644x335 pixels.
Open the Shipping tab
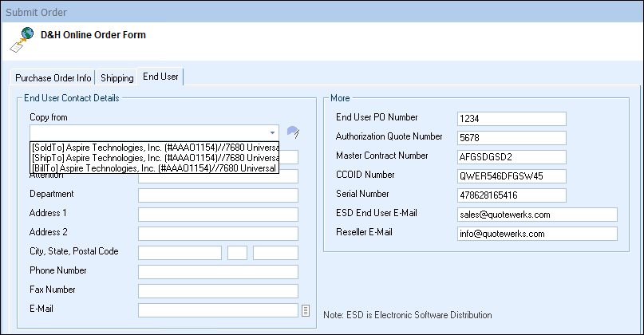click(x=117, y=77)
